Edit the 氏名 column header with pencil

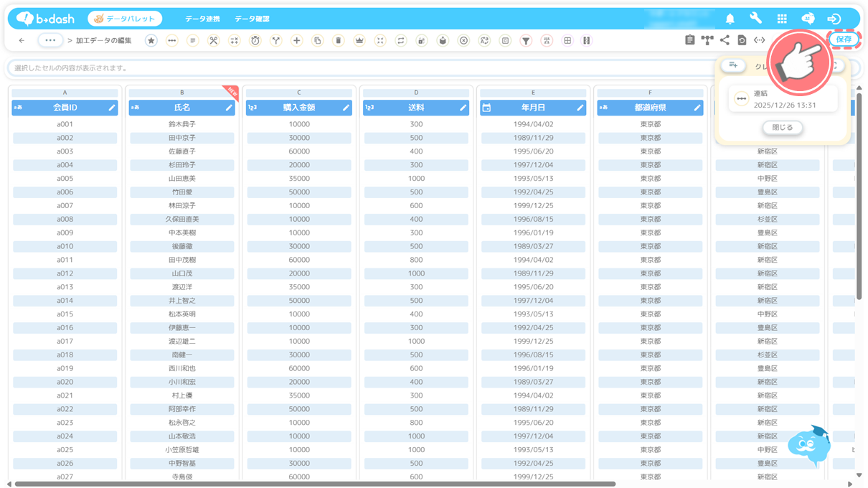tap(229, 108)
